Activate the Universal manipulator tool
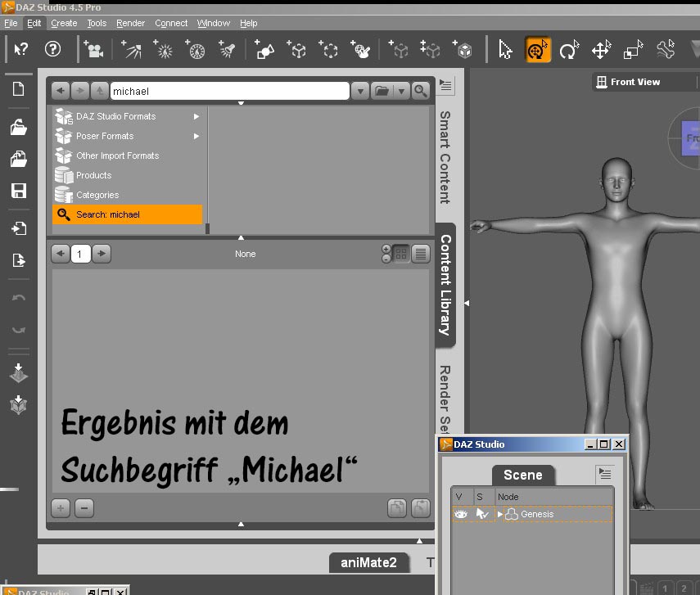This screenshot has height=595, width=700. coord(538,50)
